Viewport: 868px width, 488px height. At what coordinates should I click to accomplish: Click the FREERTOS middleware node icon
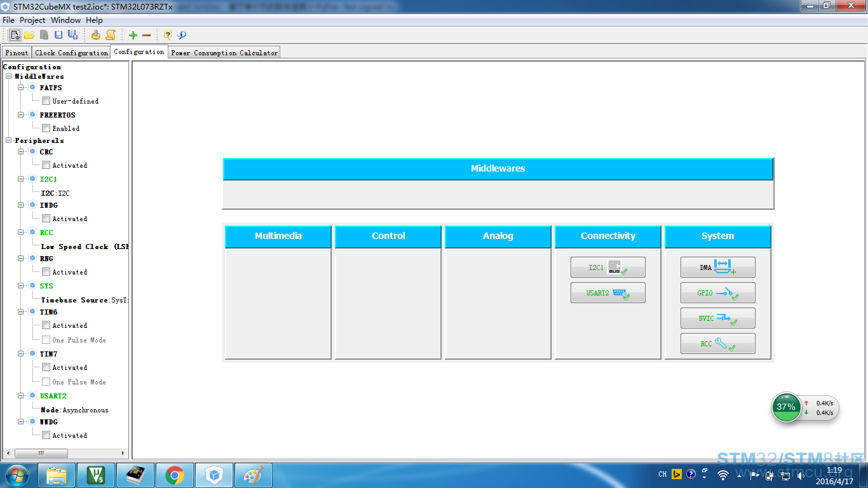pyautogui.click(x=32, y=115)
